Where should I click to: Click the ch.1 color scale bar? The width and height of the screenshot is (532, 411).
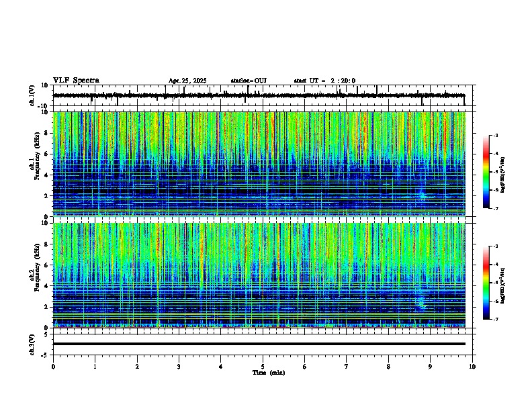(x=486, y=171)
